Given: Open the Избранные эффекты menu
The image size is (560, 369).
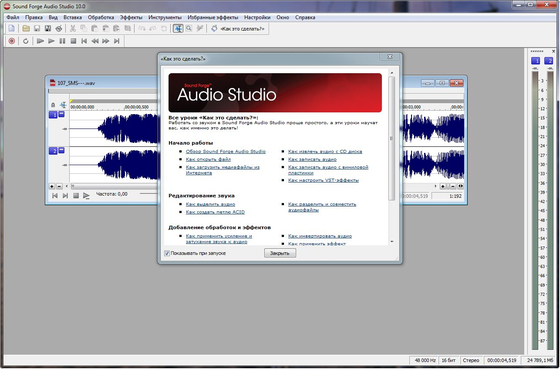Looking at the screenshot, I should pos(212,17).
